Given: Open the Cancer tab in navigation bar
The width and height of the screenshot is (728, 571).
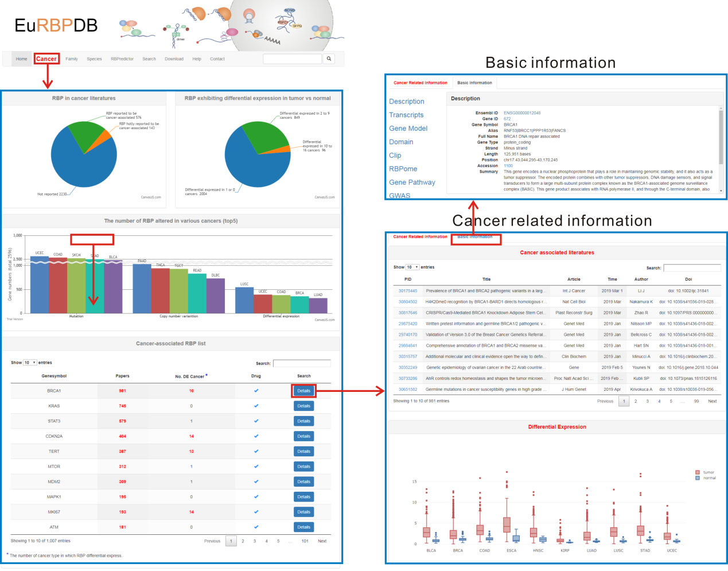Looking at the screenshot, I should 46,59.
